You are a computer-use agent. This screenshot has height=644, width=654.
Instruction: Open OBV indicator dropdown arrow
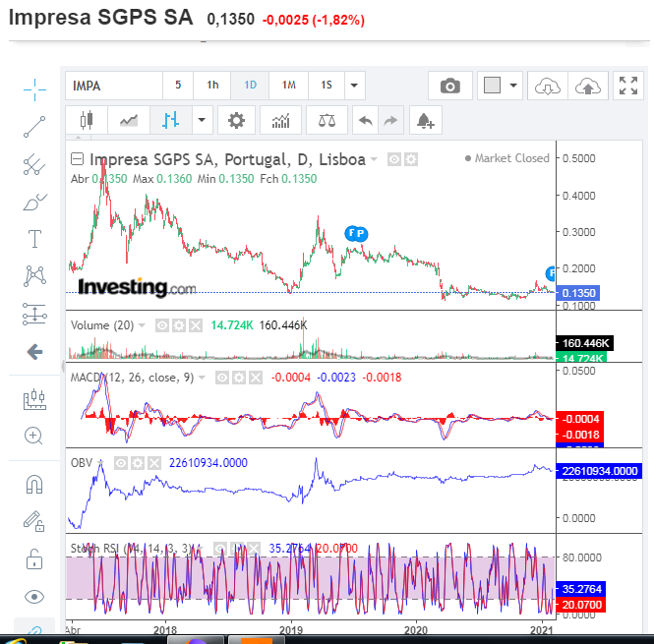pyautogui.click(x=100, y=462)
